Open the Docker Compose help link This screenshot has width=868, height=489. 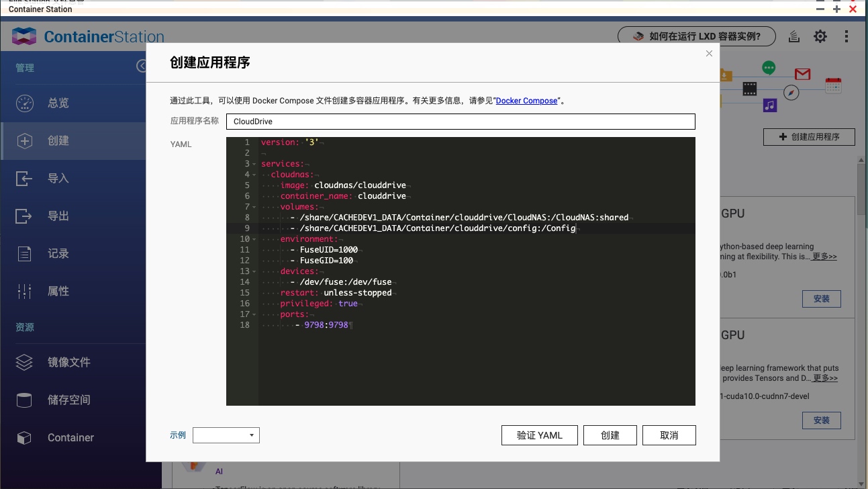tap(526, 101)
